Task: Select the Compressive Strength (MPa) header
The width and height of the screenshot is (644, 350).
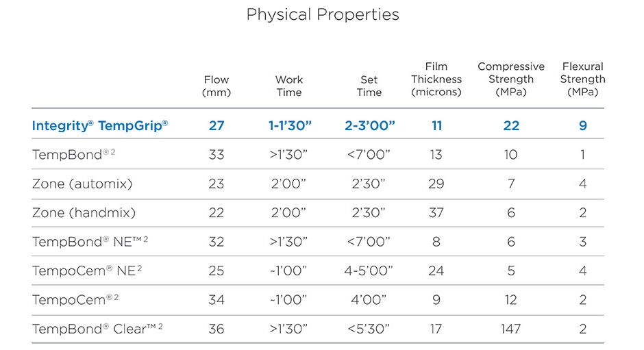Action: (x=511, y=79)
